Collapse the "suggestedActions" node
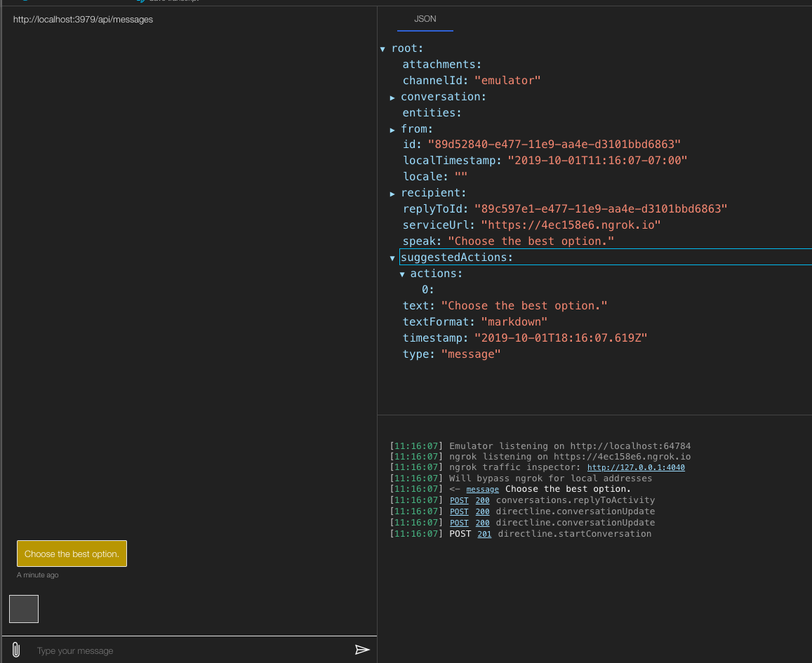 392,257
